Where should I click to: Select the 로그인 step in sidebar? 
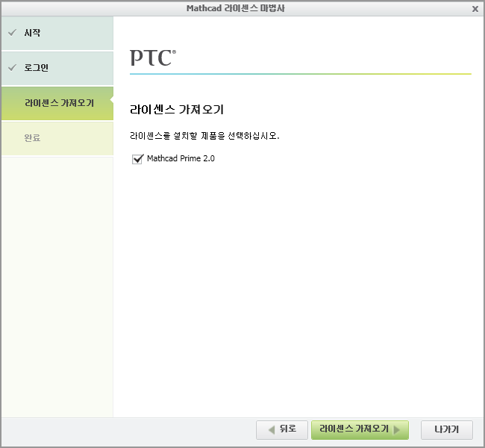point(57,68)
